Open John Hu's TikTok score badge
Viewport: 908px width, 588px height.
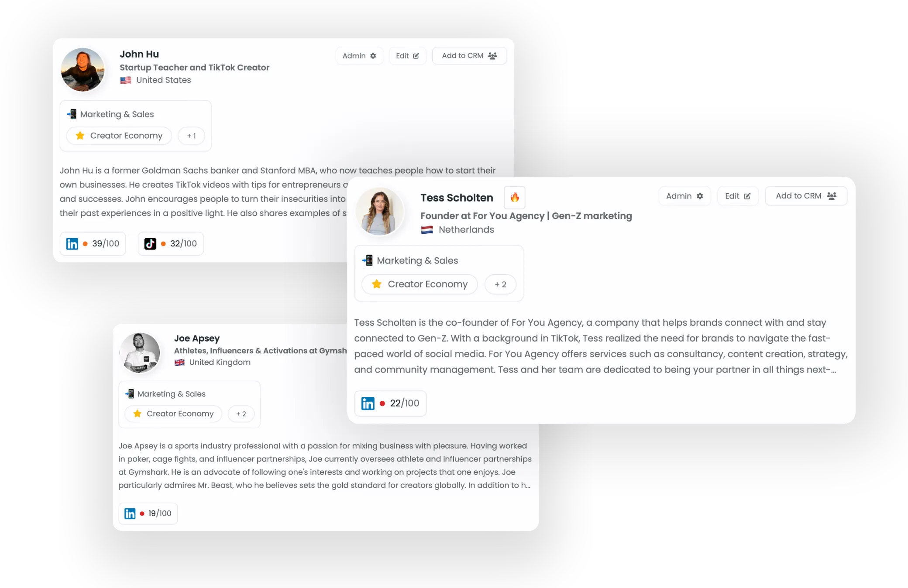pyautogui.click(x=171, y=243)
